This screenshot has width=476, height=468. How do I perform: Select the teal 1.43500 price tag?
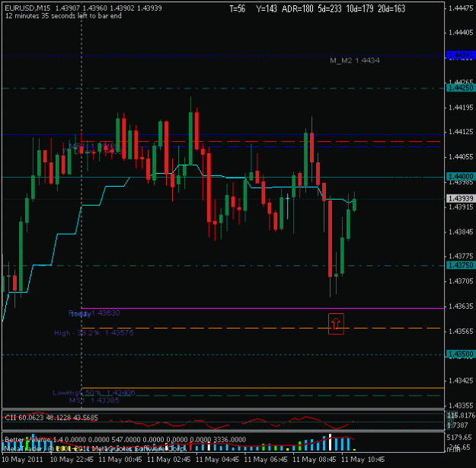point(461,354)
